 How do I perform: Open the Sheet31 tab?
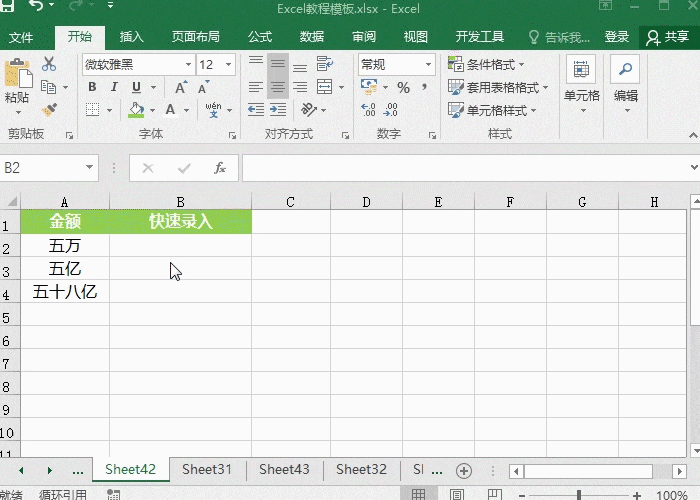point(207,470)
